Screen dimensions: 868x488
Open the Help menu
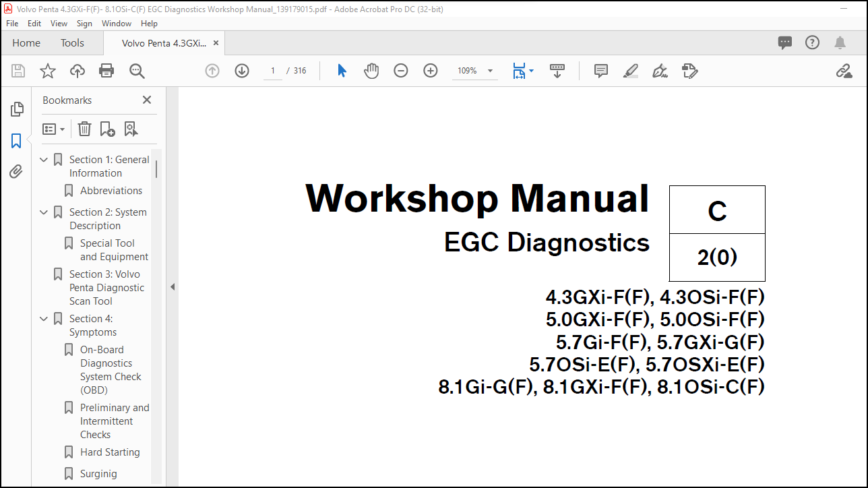[x=149, y=23]
